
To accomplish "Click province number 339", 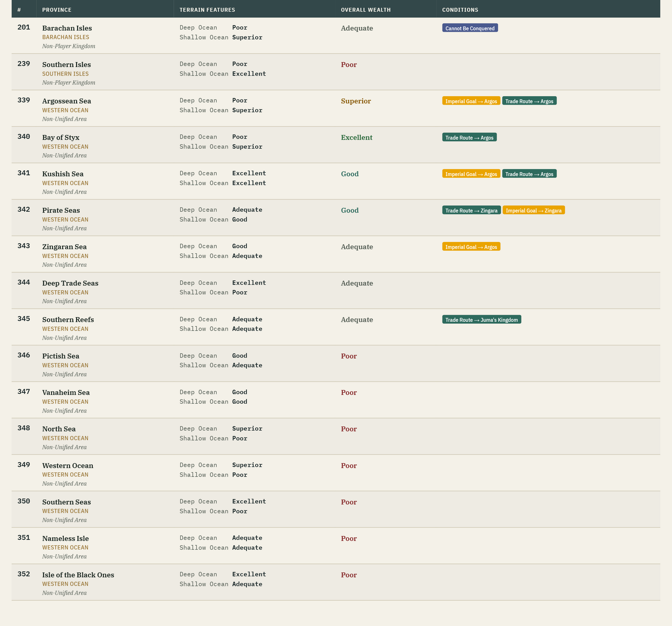I will tap(24, 100).
